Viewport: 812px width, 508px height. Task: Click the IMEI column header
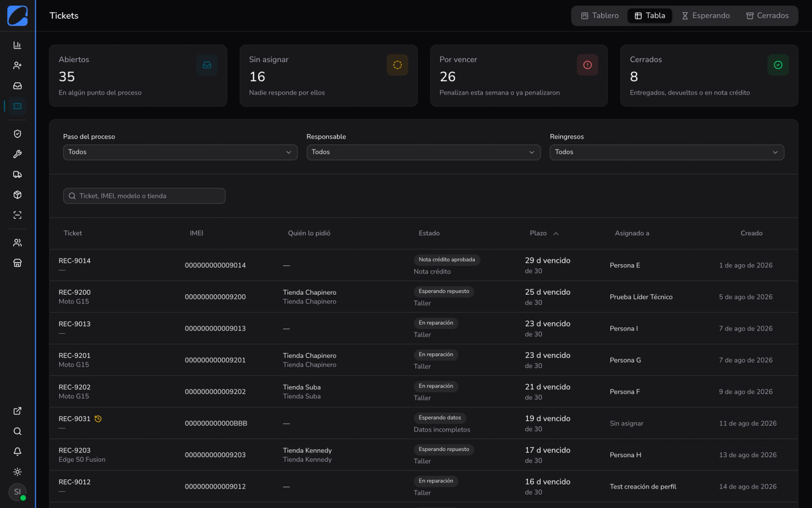196,233
